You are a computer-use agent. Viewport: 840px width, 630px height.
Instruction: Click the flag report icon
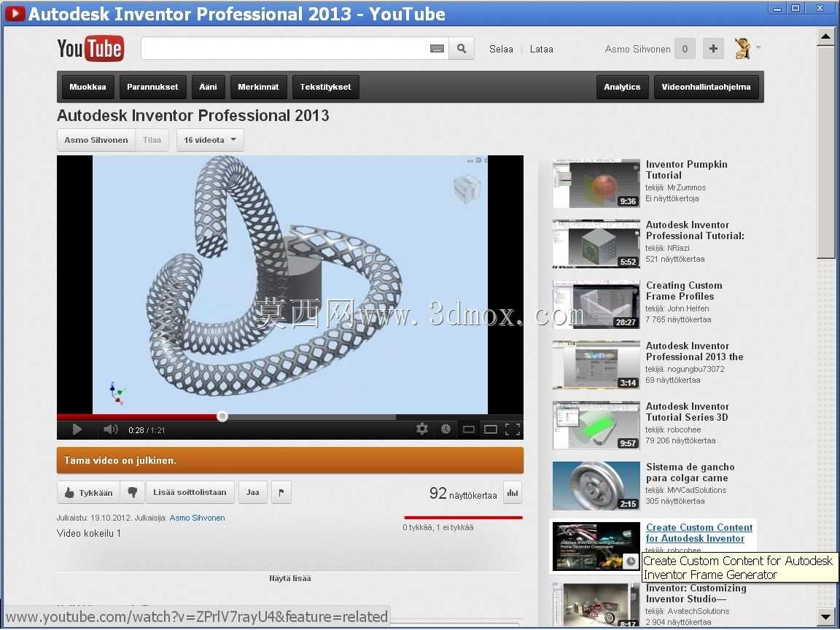click(x=281, y=492)
